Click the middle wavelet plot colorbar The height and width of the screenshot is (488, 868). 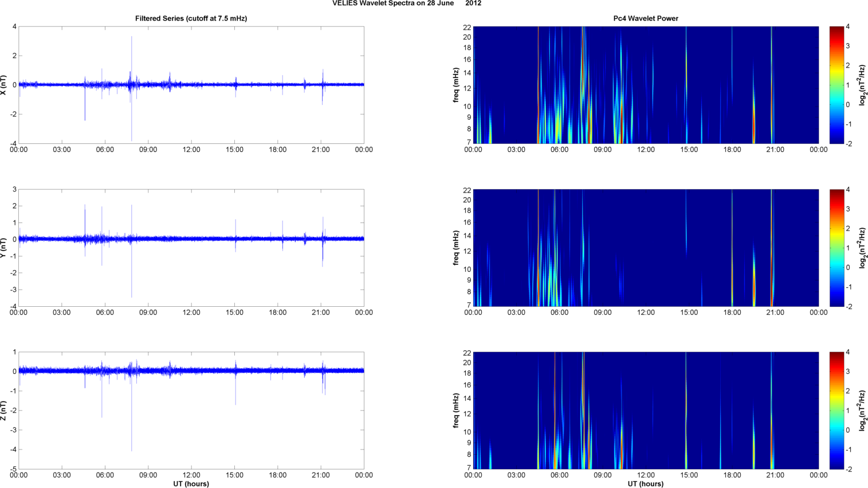pyautogui.click(x=836, y=248)
